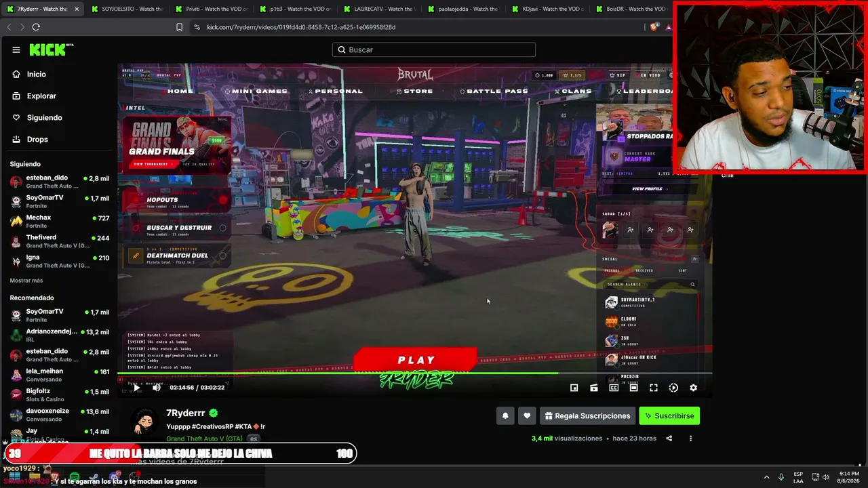Toggle closed captions on the video
The width and height of the screenshot is (868, 488).
[614, 388]
